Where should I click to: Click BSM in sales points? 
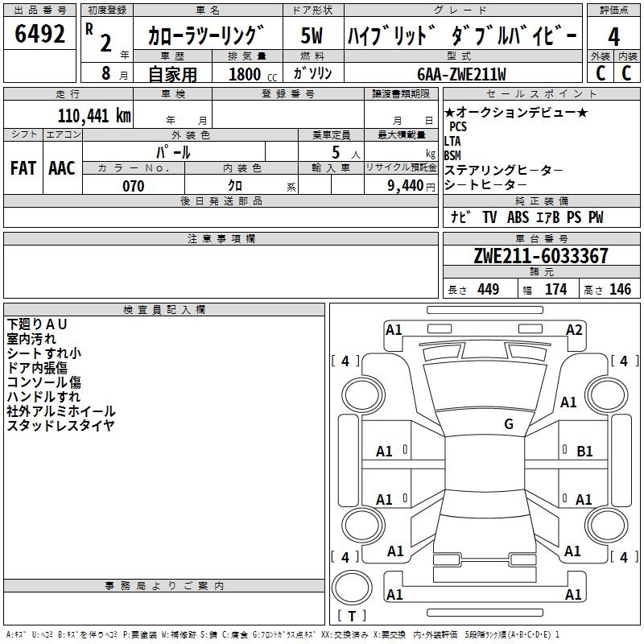click(x=452, y=155)
